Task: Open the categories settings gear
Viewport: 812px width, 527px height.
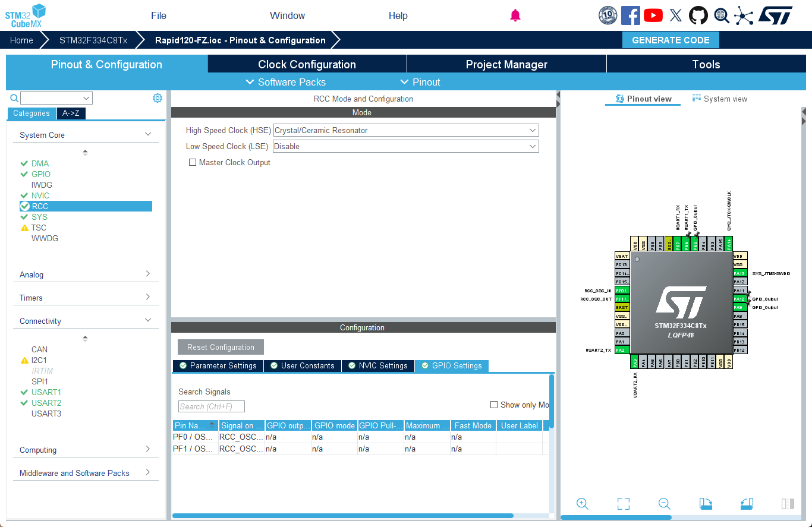Action: coord(157,98)
